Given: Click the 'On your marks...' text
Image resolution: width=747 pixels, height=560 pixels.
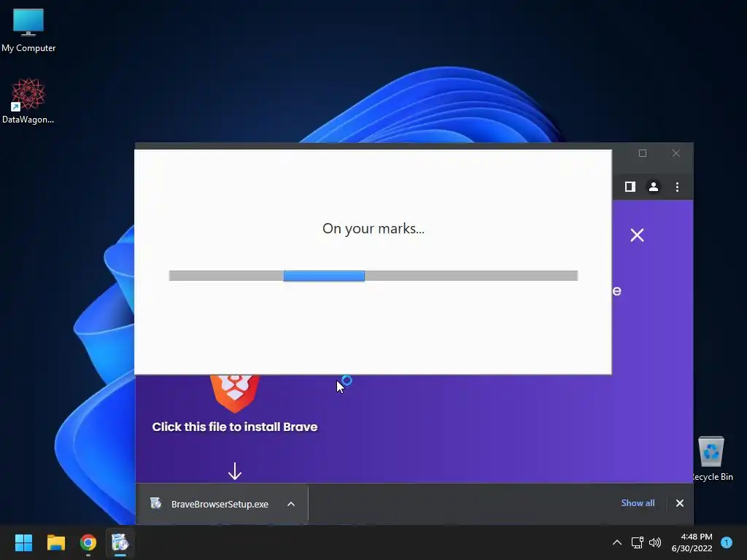Looking at the screenshot, I should click(373, 228).
